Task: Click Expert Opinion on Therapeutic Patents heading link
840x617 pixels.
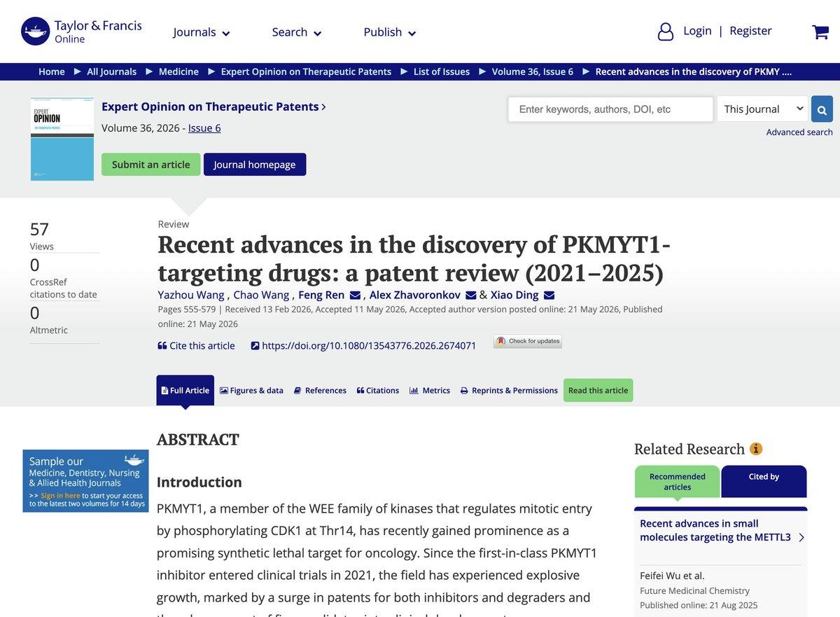Action: [213, 106]
